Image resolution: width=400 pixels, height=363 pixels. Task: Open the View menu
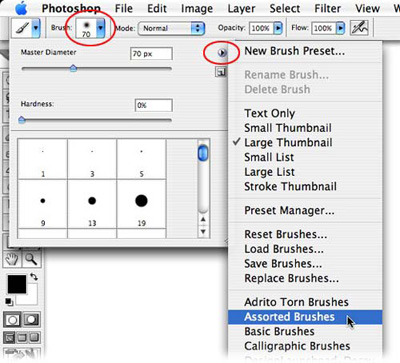pyautogui.click(x=367, y=8)
